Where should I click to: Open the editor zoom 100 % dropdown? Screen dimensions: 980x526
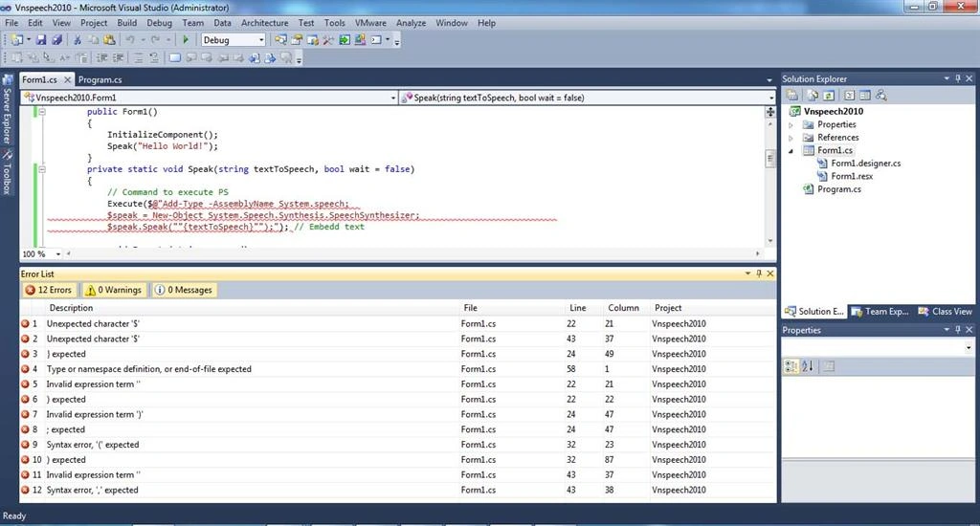pyautogui.click(x=41, y=254)
